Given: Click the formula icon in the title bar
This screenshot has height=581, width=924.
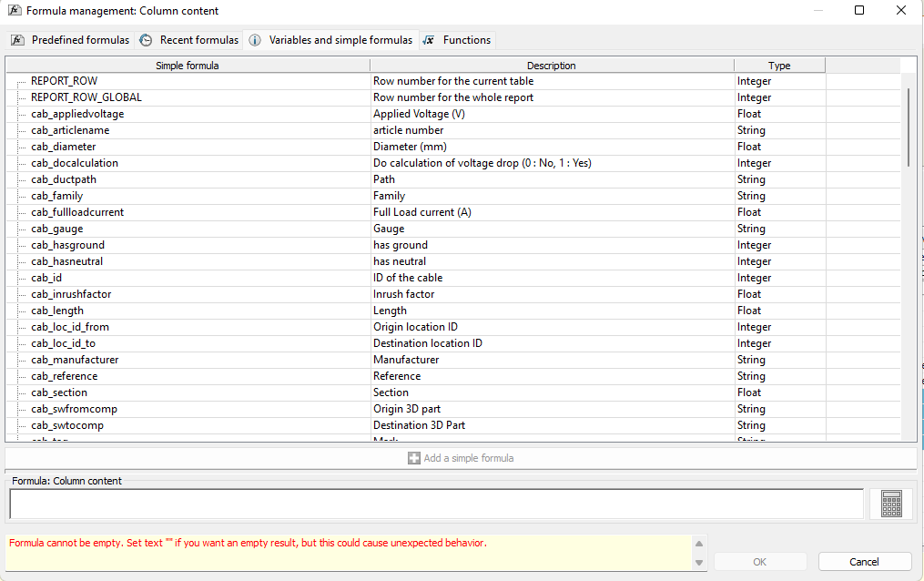Looking at the screenshot, I should 15,11.
